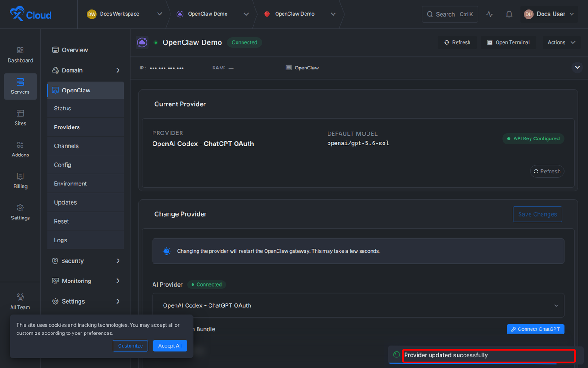The width and height of the screenshot is (588, 368).
Task: Accept all cookies
Action: tap(170, 346)
